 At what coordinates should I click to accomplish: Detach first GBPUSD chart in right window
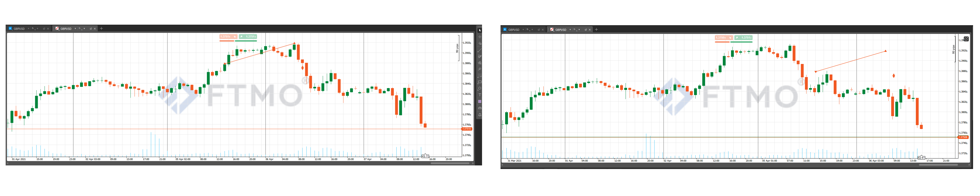tap(539, 30)
